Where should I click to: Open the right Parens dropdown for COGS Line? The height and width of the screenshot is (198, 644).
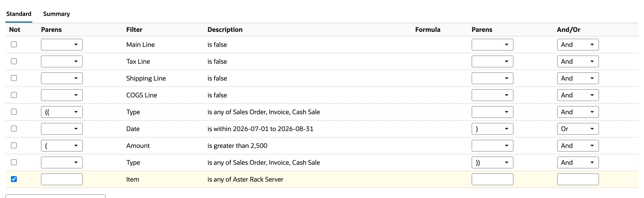492,95
